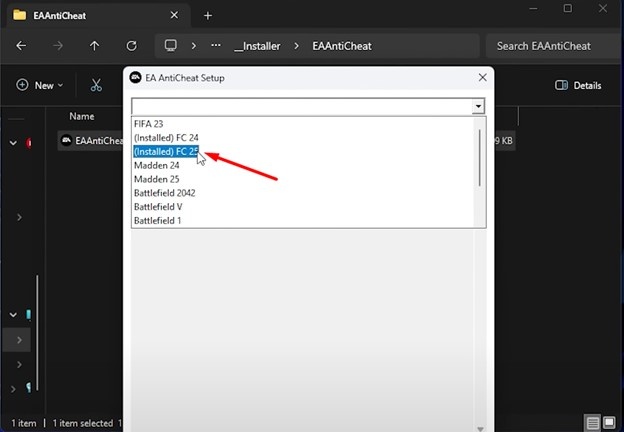Show hidden path ellipsis in address bar
The image size is (624, 432).
coord(216,46)
